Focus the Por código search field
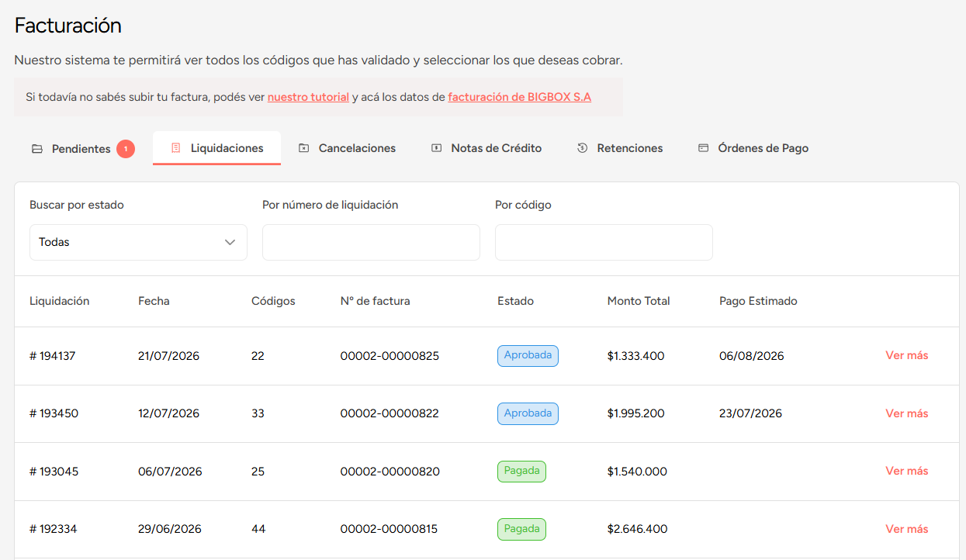Viewport: 966px width, 560px height. pyautogui.click(x=604, y=242)
